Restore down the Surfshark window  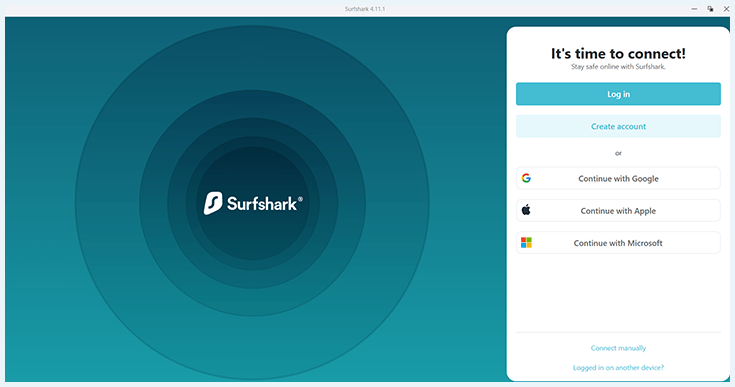tap(711, 8)
